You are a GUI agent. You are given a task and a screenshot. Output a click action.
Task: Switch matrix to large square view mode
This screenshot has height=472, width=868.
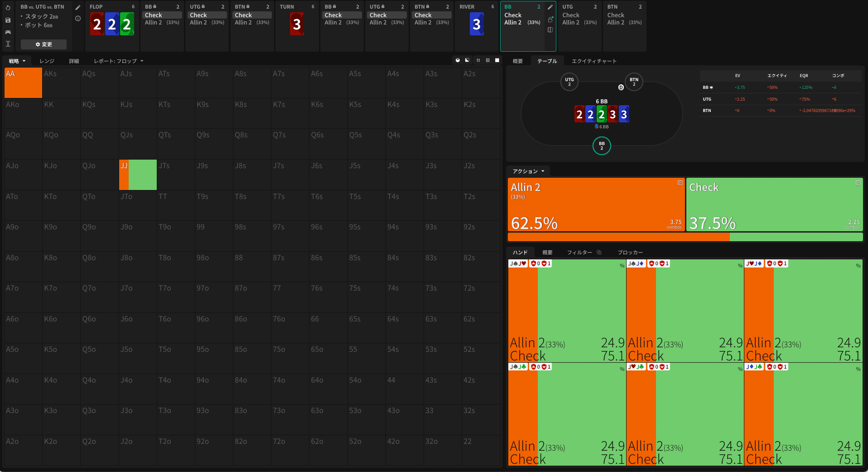(x=497, y=60)
